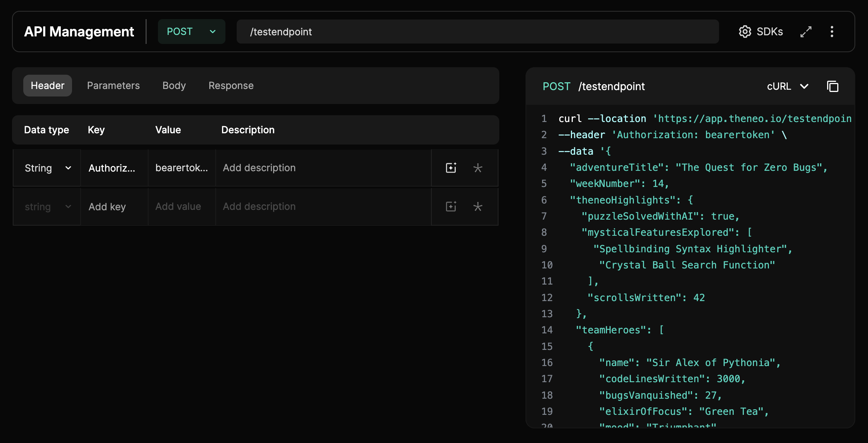Expand the panel with the fullscreen arrows icon
Screen dimensions: 868x443
click(x=806, y=32)
